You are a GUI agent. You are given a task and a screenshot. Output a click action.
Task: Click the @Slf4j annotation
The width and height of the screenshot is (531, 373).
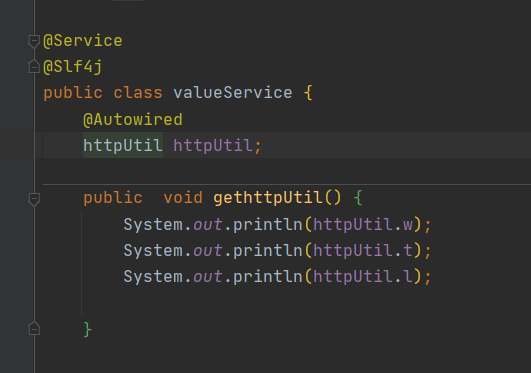click(x=73, y=67)
